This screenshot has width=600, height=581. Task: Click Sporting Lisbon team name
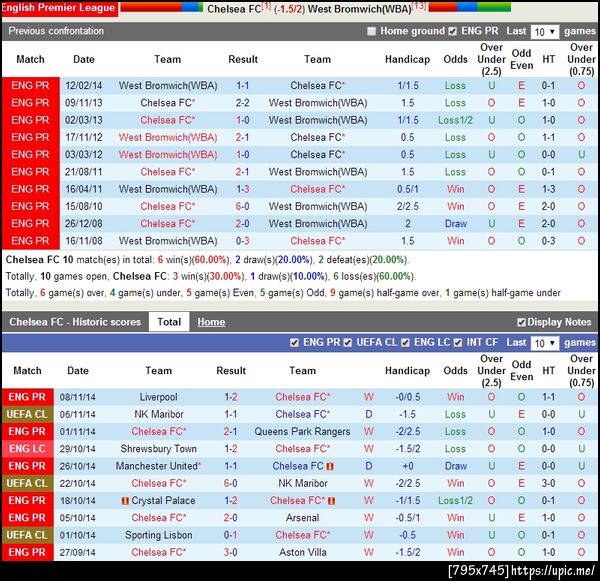tap(158, 535)
